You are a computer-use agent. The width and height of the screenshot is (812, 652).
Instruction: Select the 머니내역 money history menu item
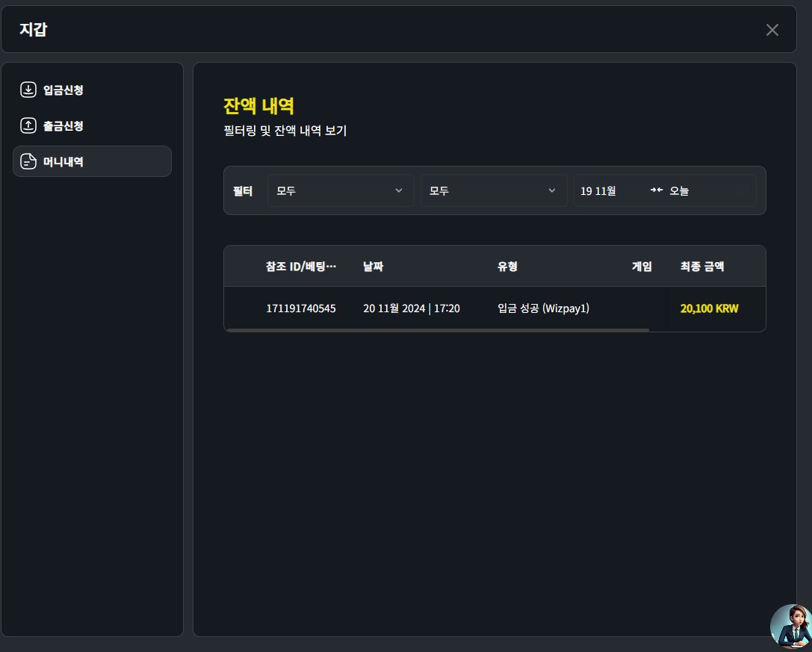(92, 161)
